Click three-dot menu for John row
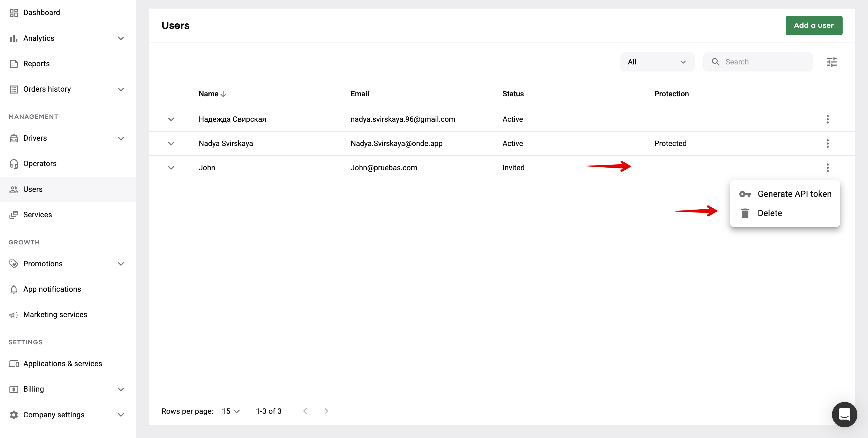868x438 pixels. pos(827,168)
